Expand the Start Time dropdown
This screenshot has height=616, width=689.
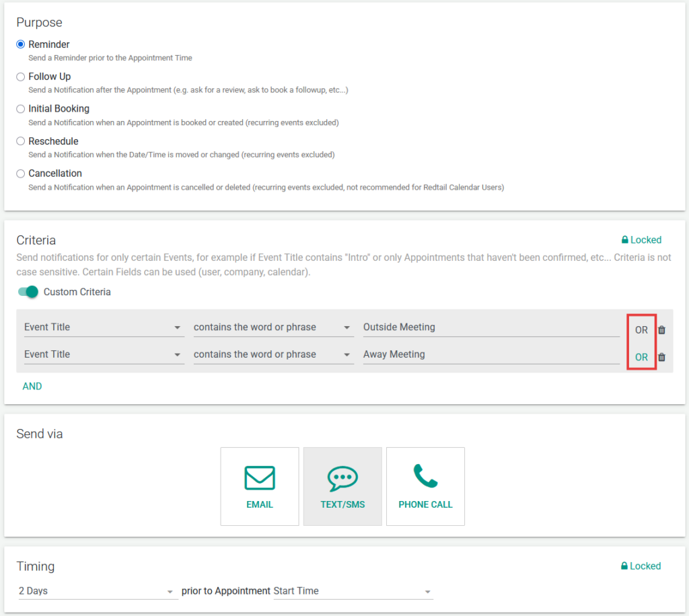352,591
